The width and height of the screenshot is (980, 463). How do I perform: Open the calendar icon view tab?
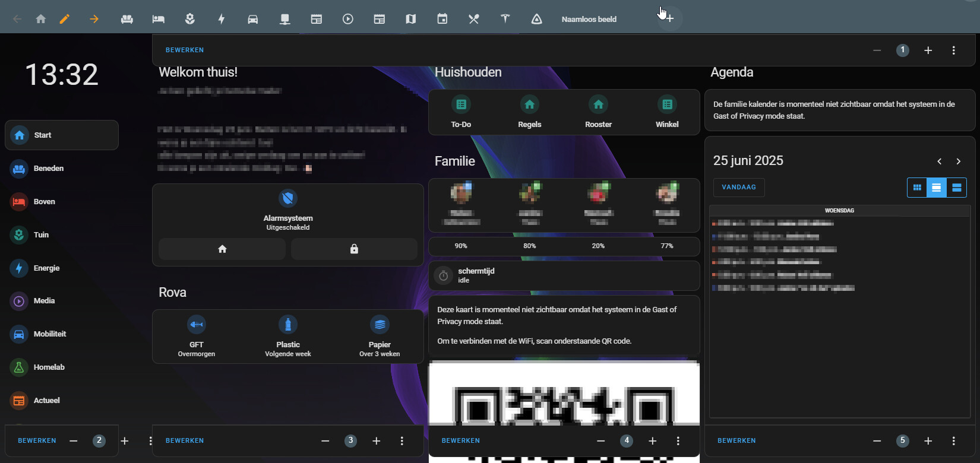(x=442, y=19)
